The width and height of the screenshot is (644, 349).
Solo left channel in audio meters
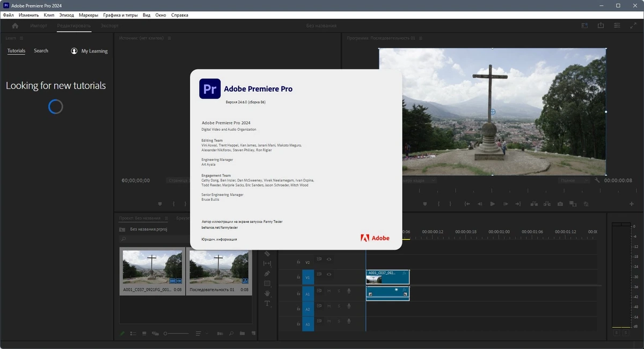coord(617,333)
